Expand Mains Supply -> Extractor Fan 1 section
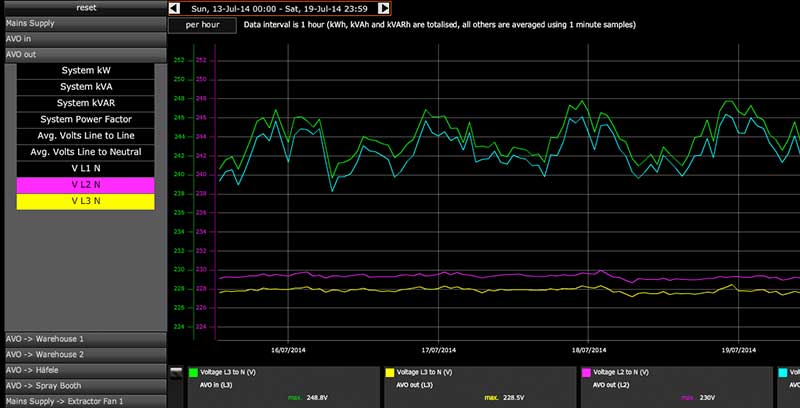Viewport: 800px width, 408px height. [86, 402]
